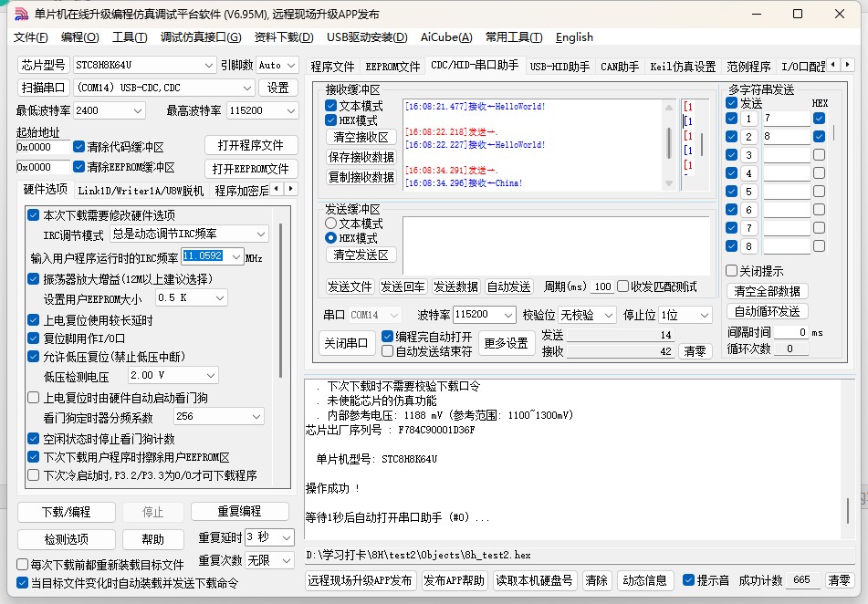The width and height of the screenshot is (868, 604).
Task: Open the watchdog divider 256 dropdown
Action: pos(219,416)
